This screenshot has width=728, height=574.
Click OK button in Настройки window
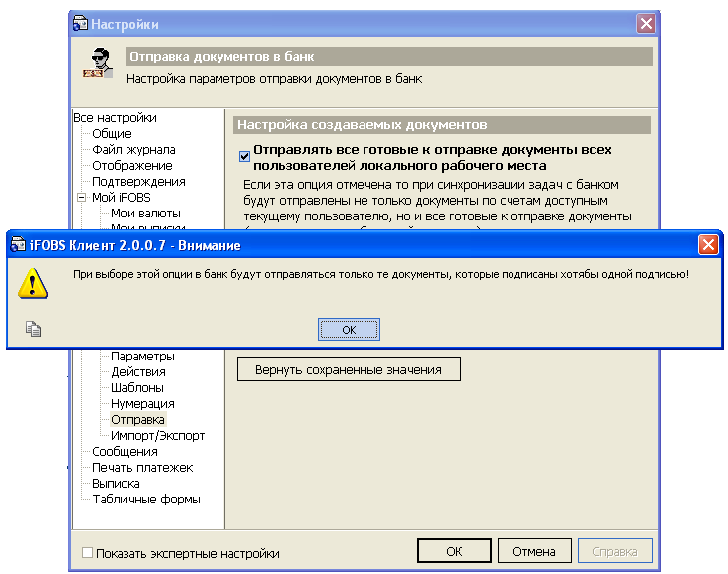click(x=454, y=551)
